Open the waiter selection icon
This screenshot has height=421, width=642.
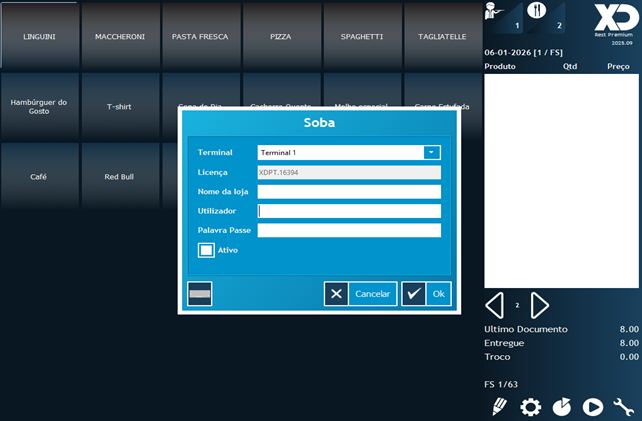click(504, 18)
